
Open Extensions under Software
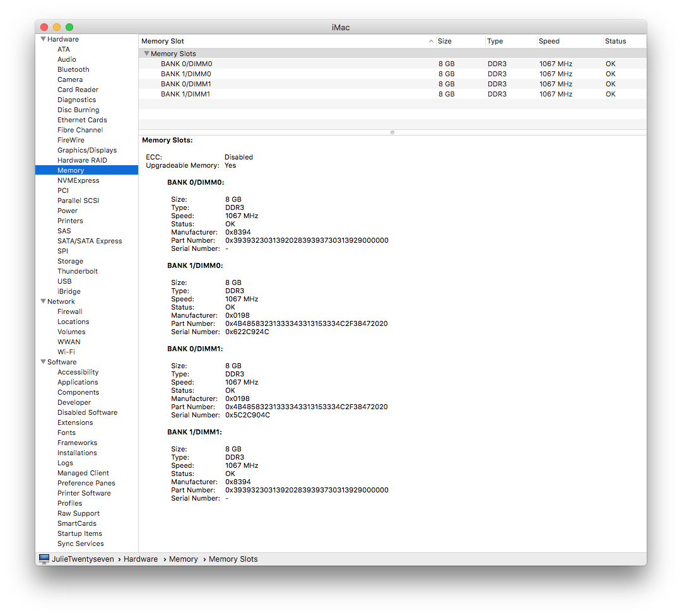(x=75, y=422)
